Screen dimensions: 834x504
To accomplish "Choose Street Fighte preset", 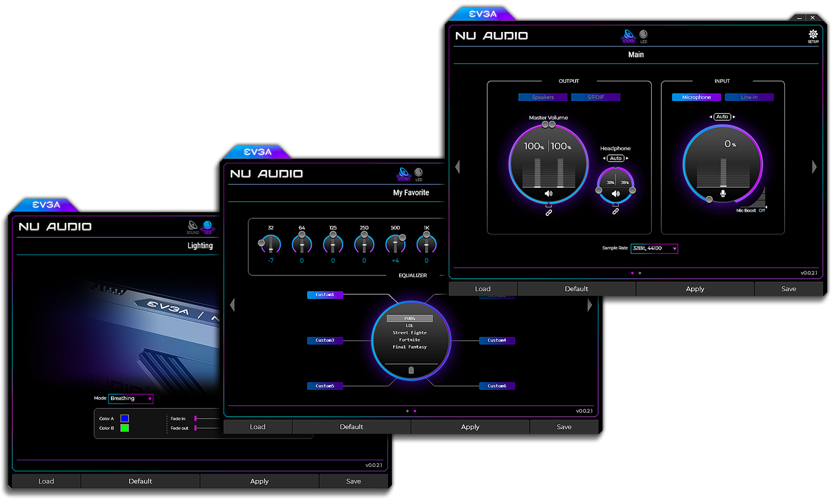I will [x=410, y=333].
